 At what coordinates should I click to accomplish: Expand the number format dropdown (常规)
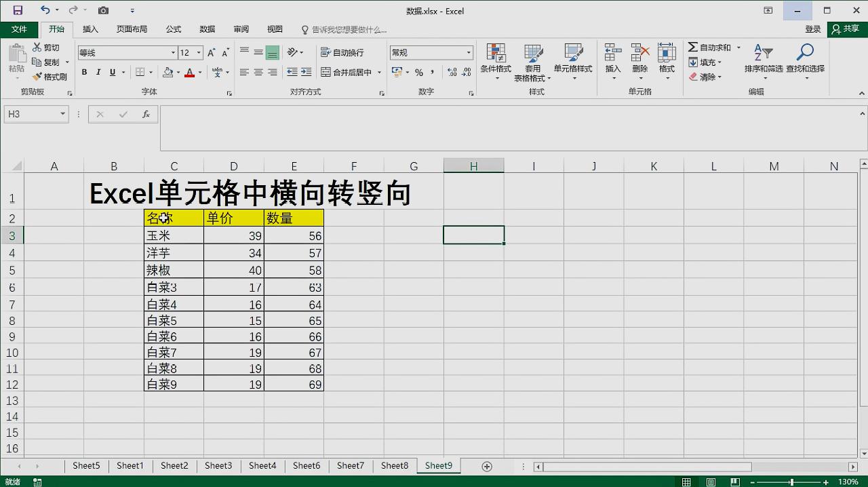click(x=468, y=53)
